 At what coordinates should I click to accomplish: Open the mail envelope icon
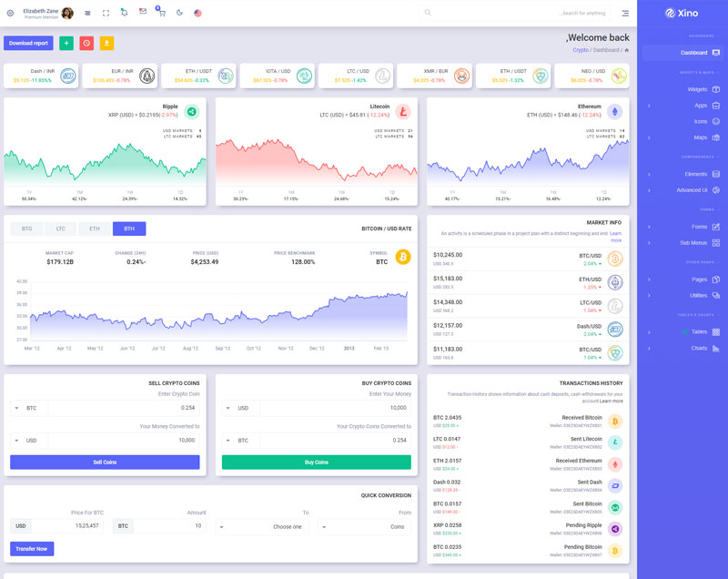[142, 12]
